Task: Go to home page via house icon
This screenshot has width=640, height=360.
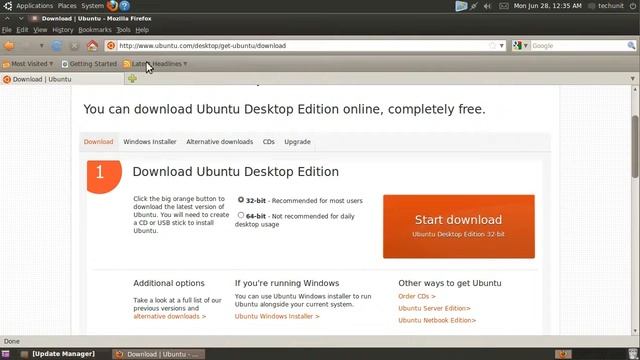Action: 92,45
